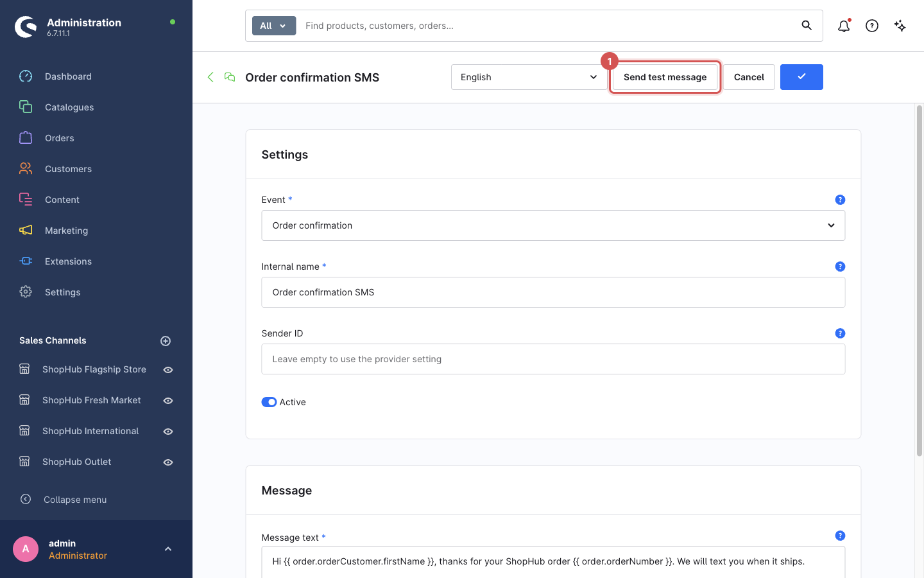The width and height of the screenshot is (924, 578).
Task: Show help for the Internal name field
Action: (840, 267)
